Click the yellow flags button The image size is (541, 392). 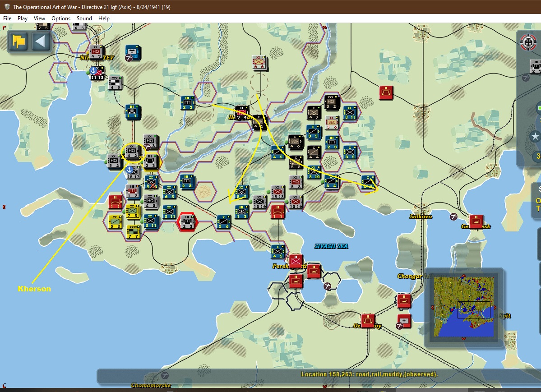click(18, 42)
